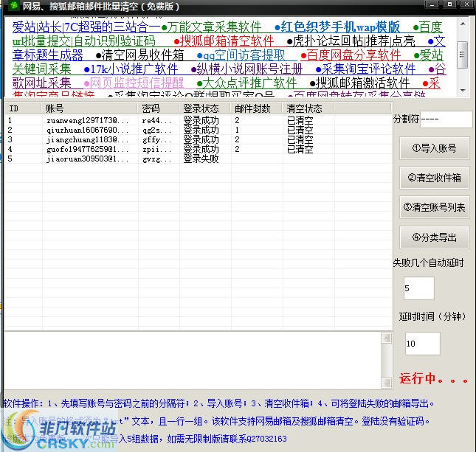This screenshot has height=452, width=476.
Task: Click the ad panel scrollbar thumb
Action: coord(463,55)
